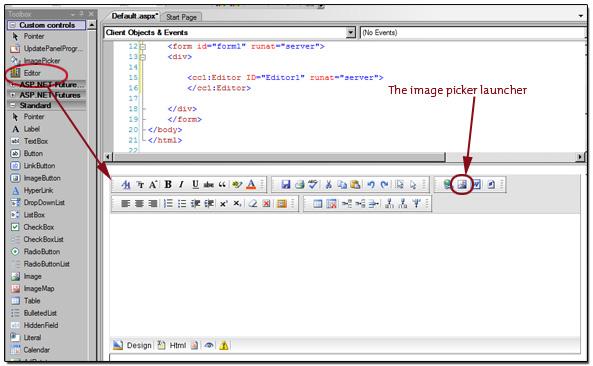Align text right in the editor
Viewport: 593px width, 366px height.
point(153,204)
